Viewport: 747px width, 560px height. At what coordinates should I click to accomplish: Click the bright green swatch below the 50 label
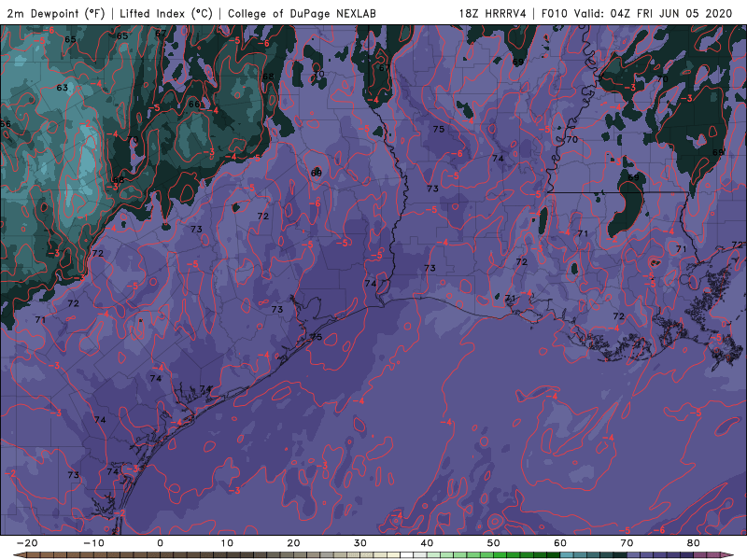click(x=500, y=554)
